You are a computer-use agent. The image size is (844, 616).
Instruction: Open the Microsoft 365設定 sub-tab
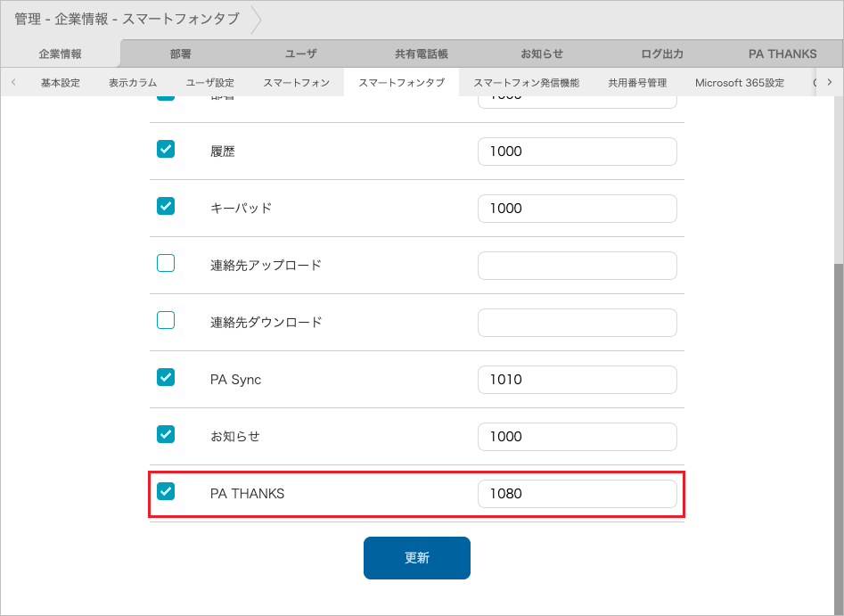click(x=739, y=82)
